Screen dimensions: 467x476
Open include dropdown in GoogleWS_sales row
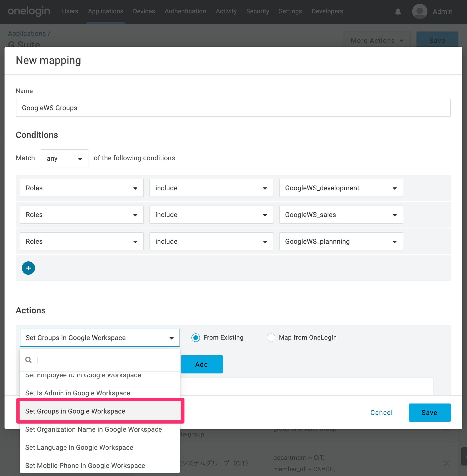211,215
